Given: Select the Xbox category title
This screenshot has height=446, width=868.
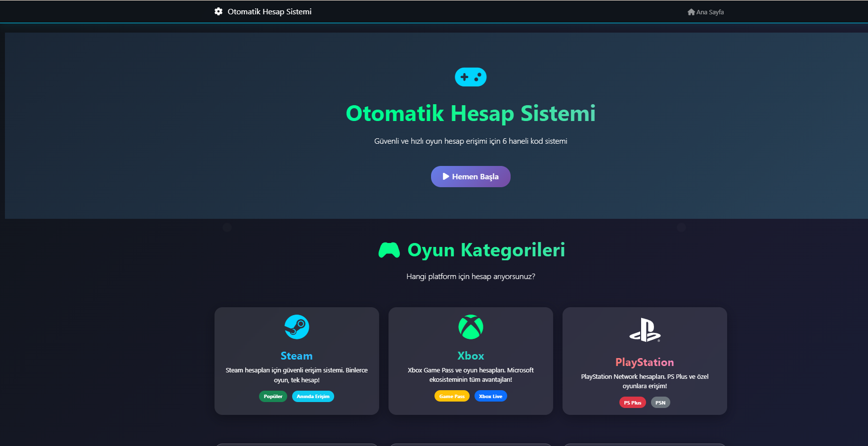Looking at the screenshot, I should tap(471, 356).
